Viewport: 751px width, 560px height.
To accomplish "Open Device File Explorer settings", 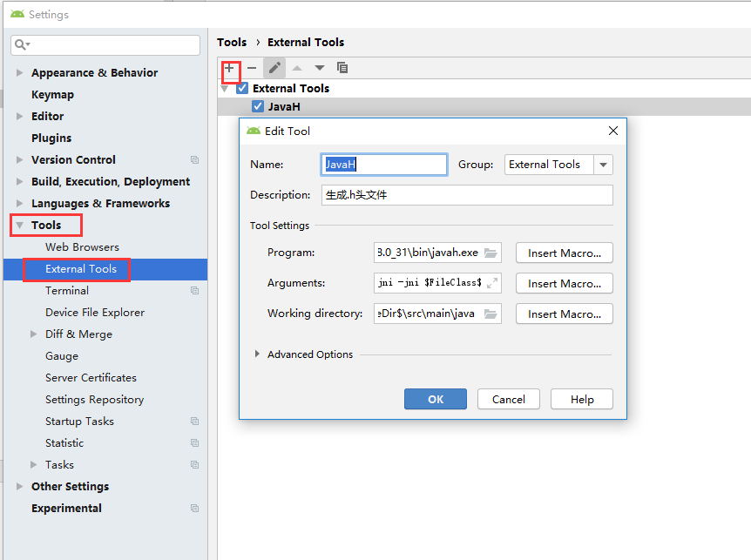I will 95,313.
